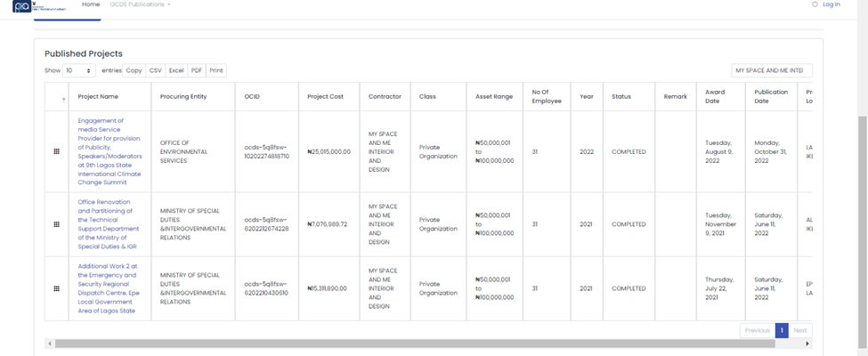Export table as PDF
Screen dimensions: 868x356
(197, 71)
